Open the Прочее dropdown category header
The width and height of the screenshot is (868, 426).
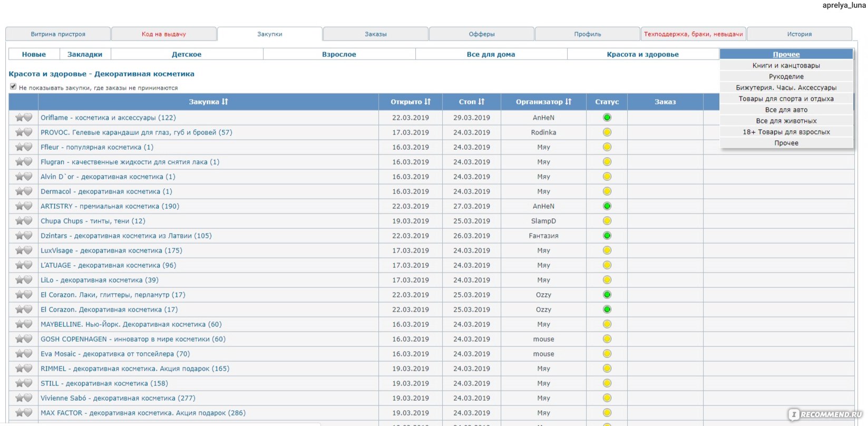(x=786, y=54)
